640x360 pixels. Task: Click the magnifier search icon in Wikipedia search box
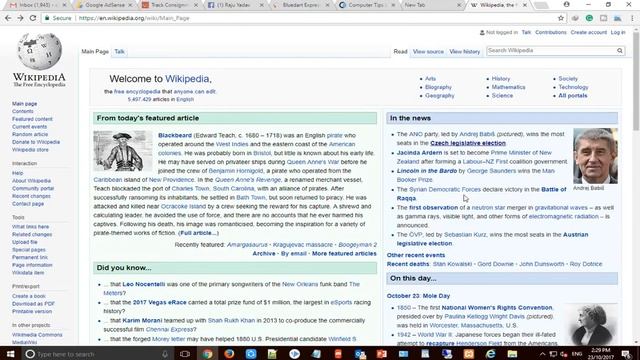pos(620,51)
